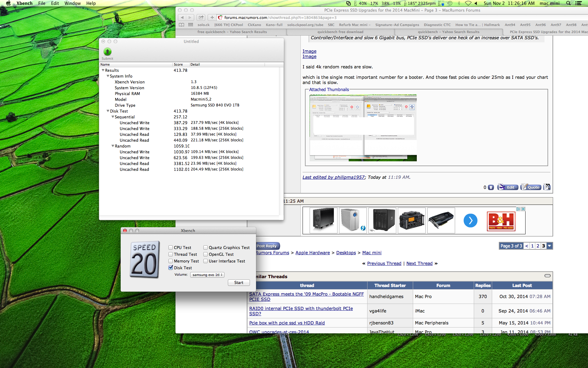588x368 pixels.
Task: Open Top Sites grid icon
Action: coord(190,25)
